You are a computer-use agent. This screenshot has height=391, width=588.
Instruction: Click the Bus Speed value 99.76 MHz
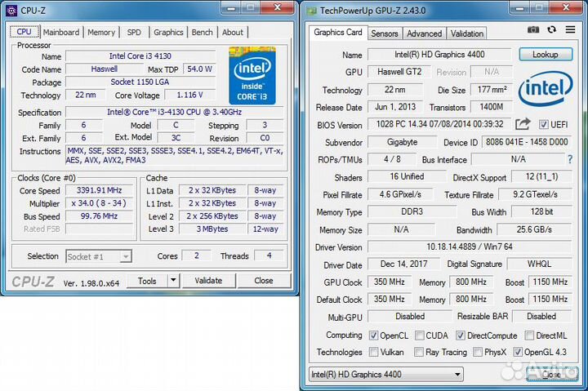99,216
